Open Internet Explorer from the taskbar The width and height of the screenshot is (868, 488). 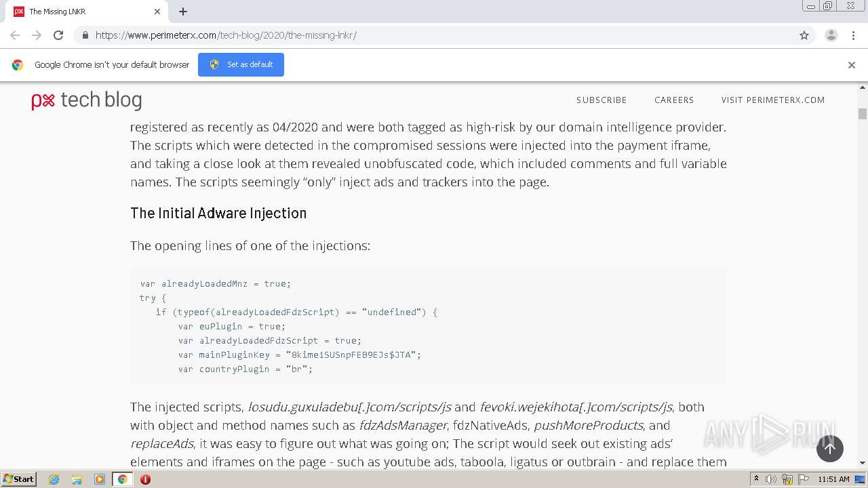coord(54,479)
